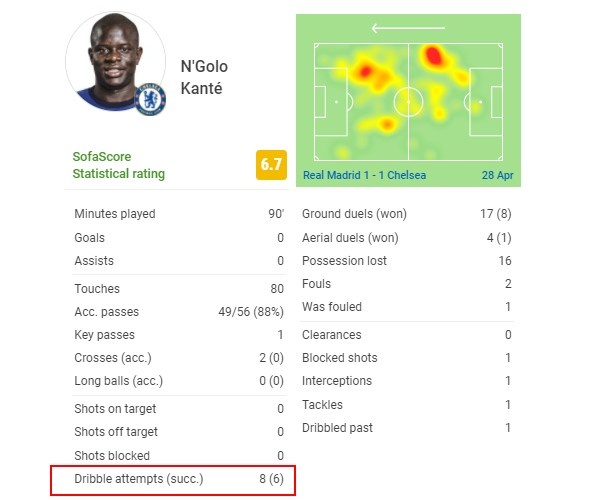Click the attack direction arrow on heatmap
Screen dimensions: 600x500
point(408,28)
